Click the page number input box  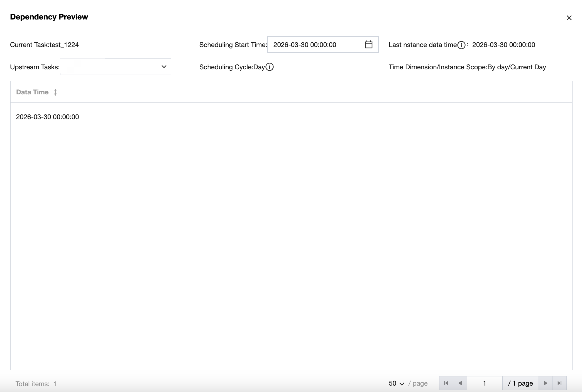point(485,383)
